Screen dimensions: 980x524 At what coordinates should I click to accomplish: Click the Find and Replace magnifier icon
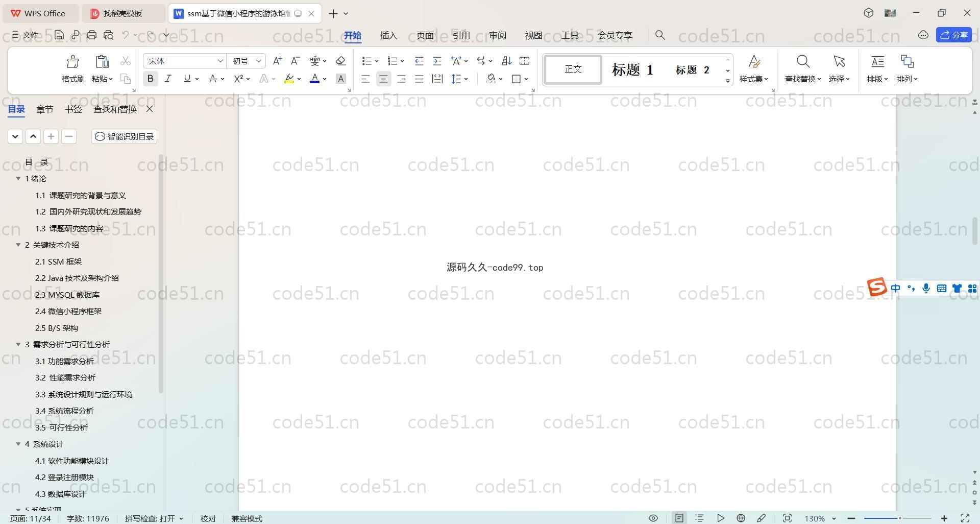pos(803,62)
